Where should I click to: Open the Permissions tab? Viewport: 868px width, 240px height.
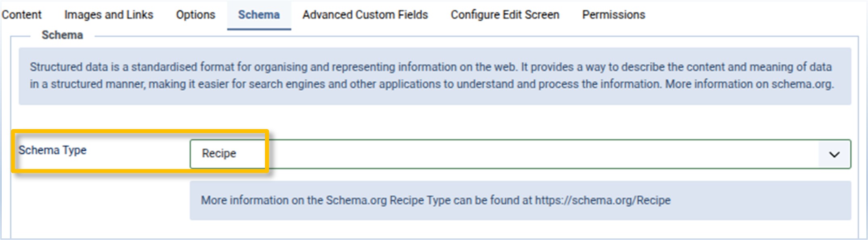(x=614, y=15)
